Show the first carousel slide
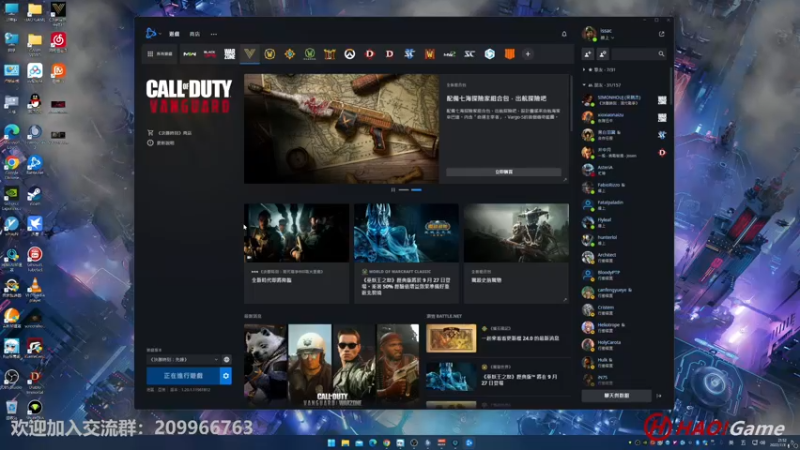Image resolution: width=800 pixels, height=450 pixels. click(x=404, y=190)
